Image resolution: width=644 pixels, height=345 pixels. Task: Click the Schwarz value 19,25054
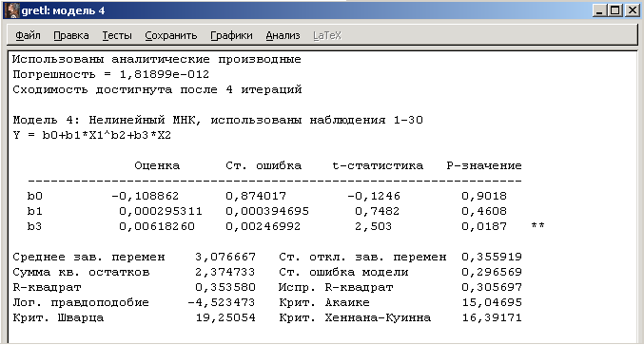pos(225,318)
